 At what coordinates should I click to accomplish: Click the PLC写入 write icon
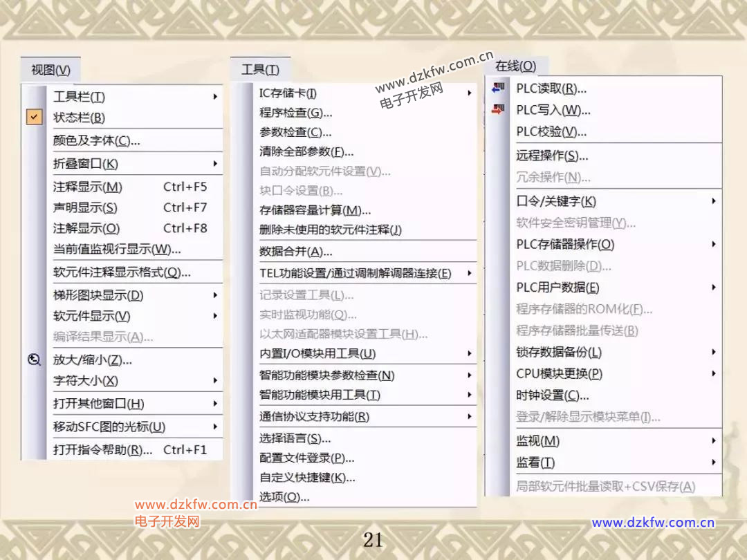497,109
